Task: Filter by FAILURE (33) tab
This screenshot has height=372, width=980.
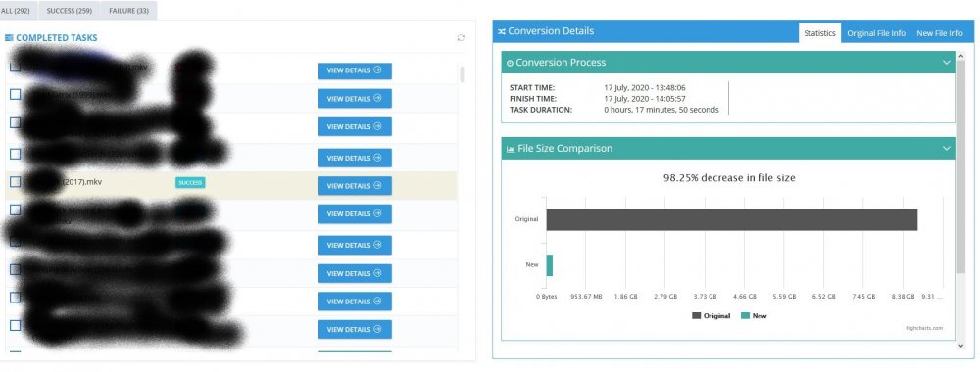Action: pos(128,11)
